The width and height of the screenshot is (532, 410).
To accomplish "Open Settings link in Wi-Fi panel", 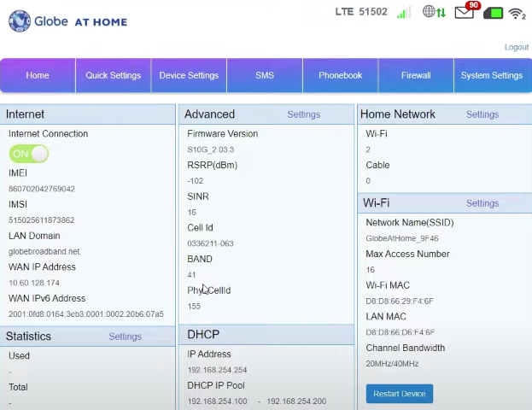I will pos(482,203).
